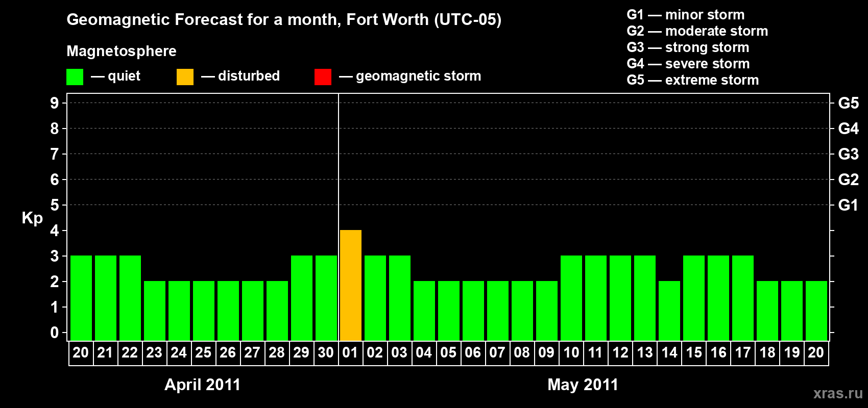Image resolution: width=868 pixels, height=408 pixels.
Task: Click the 'G1 — minor storm' legend line
Action: [x=686, y=15]
